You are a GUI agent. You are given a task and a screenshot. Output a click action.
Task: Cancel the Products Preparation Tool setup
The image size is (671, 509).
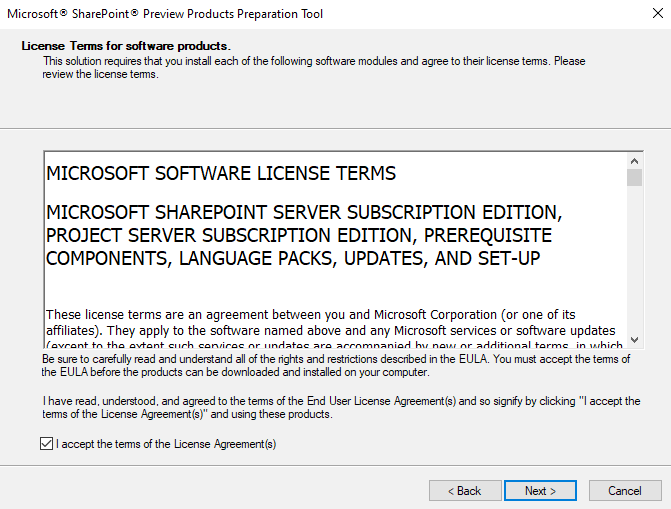pos(625,491)
